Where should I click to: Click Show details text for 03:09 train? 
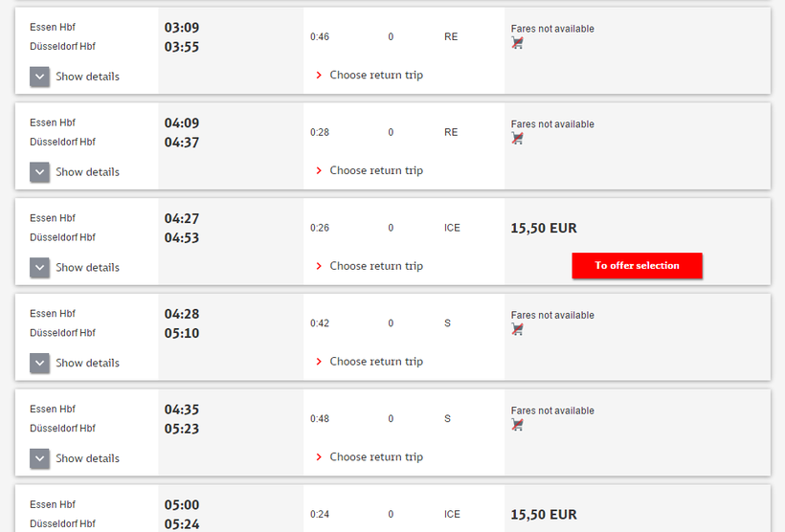[x=88, y=77]
